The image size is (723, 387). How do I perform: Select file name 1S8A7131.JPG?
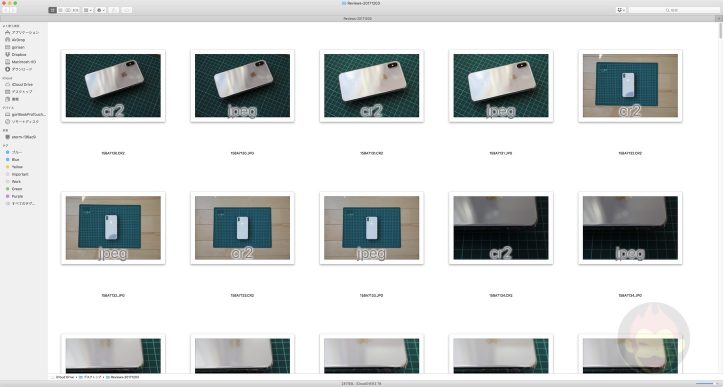(x=501, y=153)
